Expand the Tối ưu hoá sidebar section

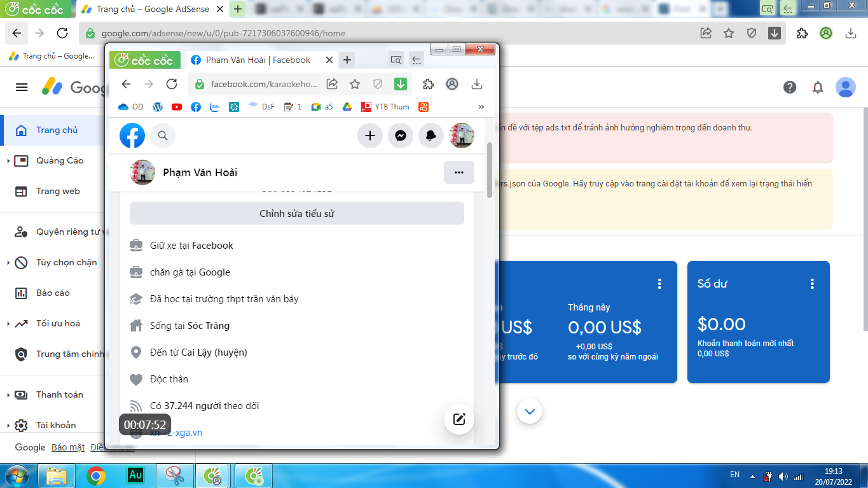pyautogui.click(x=8, y=324)
